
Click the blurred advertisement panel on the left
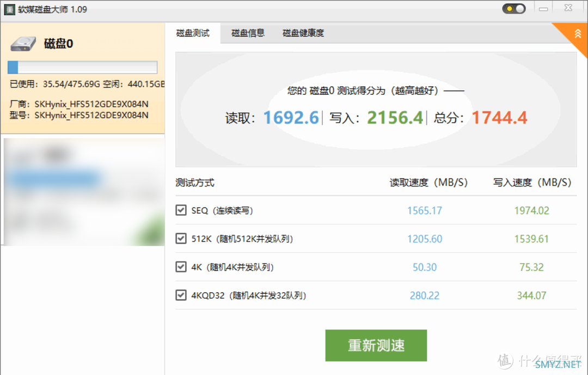[84, 192]
